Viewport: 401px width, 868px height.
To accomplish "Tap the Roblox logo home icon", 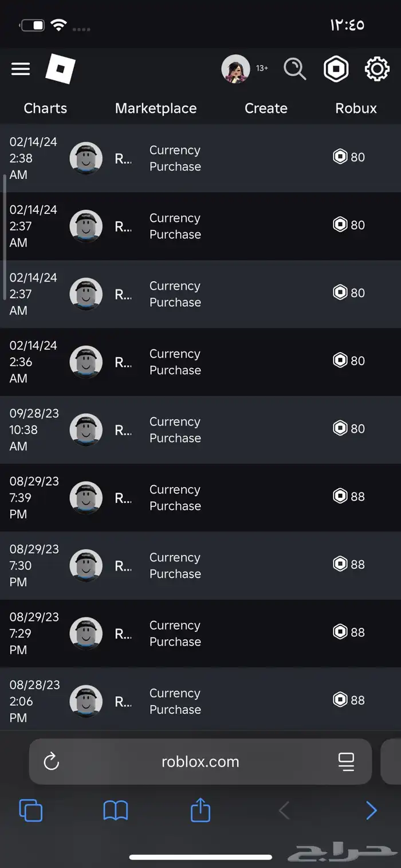I will point(60,69).
